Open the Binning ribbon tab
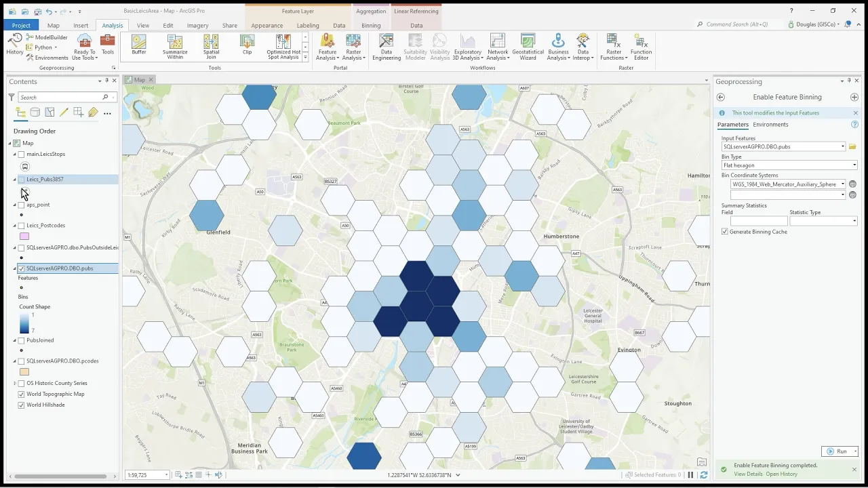This screenshot has width=868, height=488. coord(371,26)
